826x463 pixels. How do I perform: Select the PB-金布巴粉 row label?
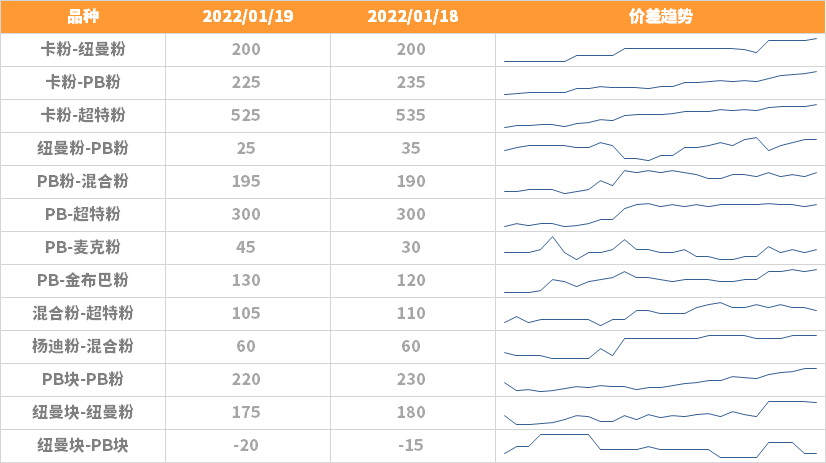coord(83,280)
